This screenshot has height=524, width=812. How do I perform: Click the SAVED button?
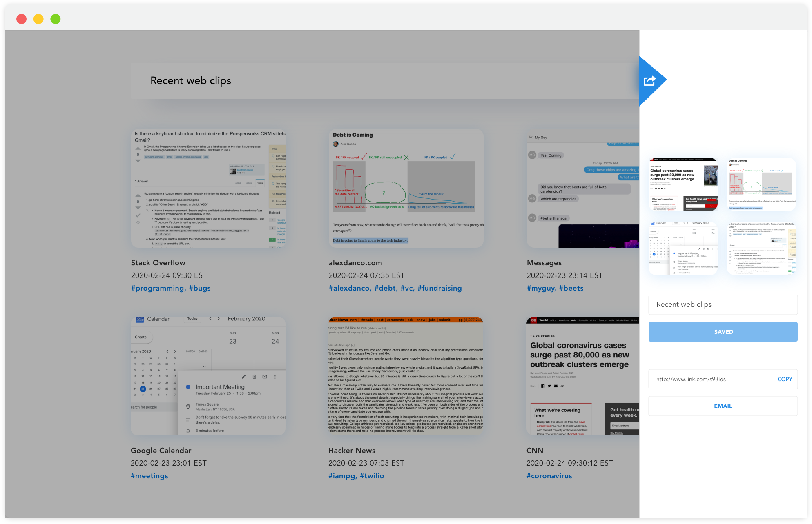click(x=723, y=332)
